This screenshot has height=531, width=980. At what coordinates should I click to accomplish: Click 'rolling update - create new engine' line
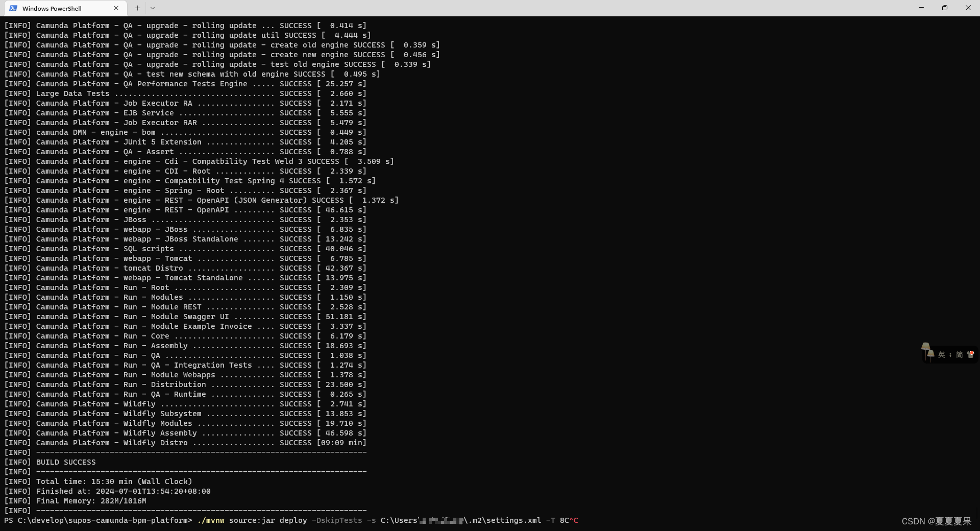(222, 55)
